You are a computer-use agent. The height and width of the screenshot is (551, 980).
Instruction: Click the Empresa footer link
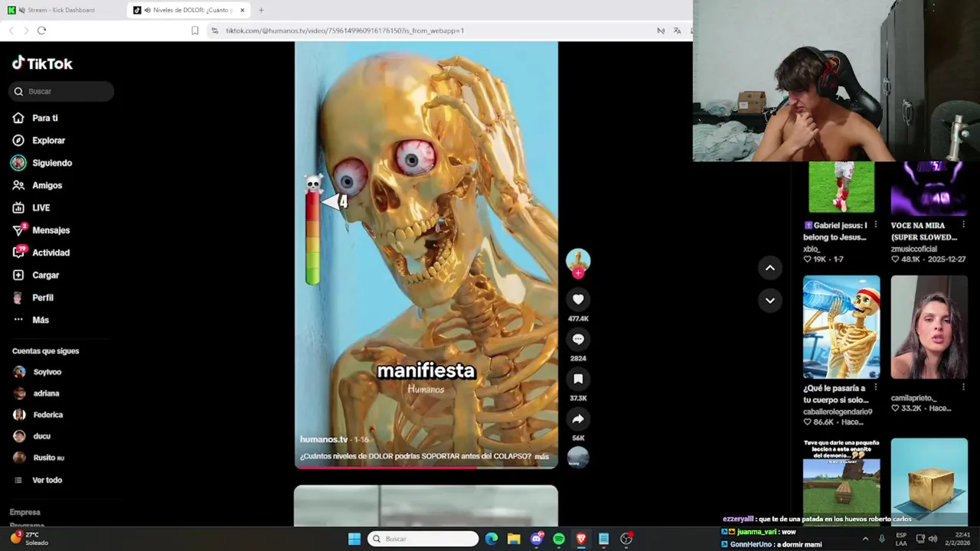point(24,512)
